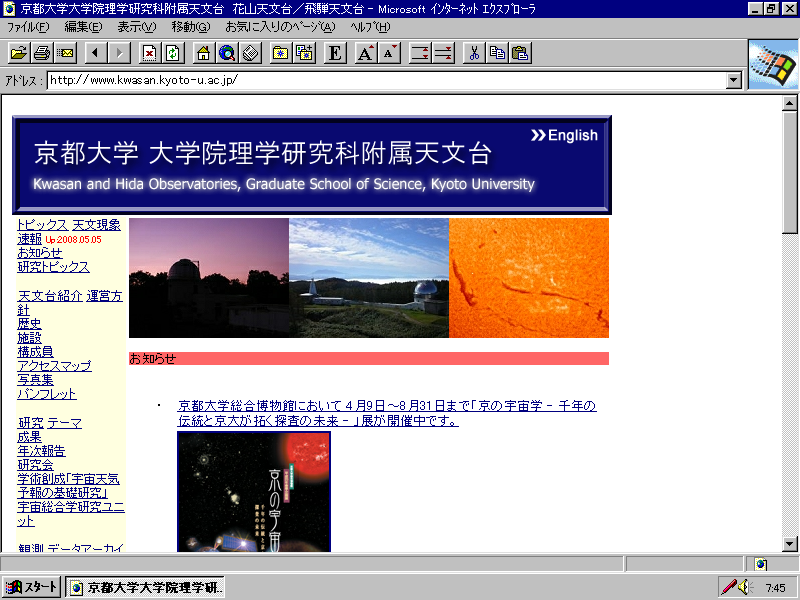Open the 年次報告 link
Screen dimensions: 800x600
(x=41, y=451)
